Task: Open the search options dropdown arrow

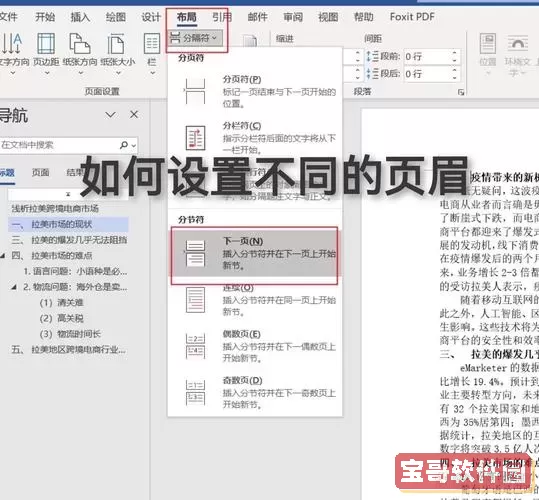Action: (134, 146)
